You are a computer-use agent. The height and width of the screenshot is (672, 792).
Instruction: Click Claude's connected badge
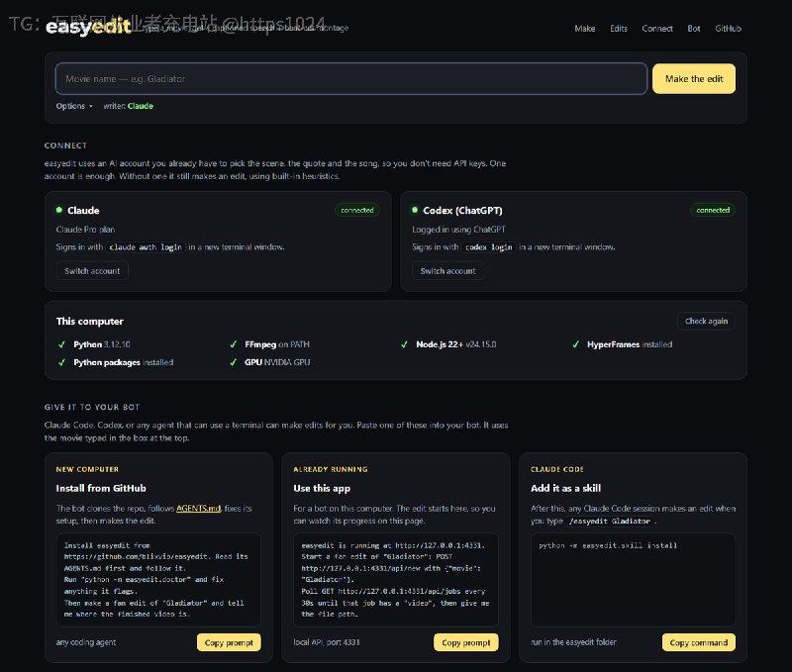(357, 210)
